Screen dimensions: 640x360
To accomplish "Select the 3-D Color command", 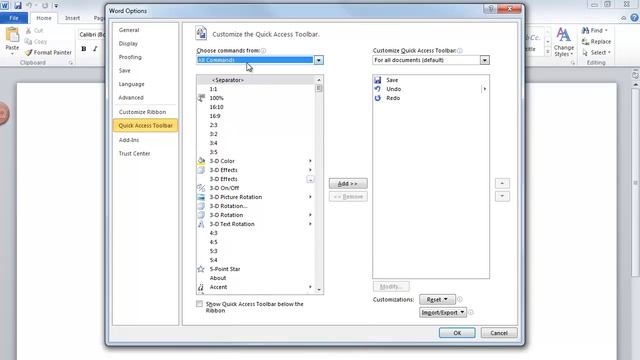I will pos(256,161).
